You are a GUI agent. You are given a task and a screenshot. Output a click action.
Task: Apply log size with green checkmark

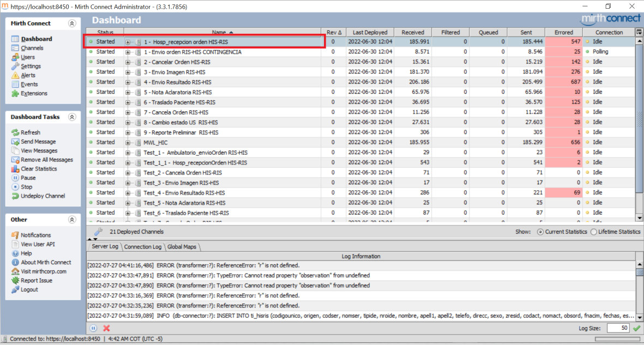636,328
